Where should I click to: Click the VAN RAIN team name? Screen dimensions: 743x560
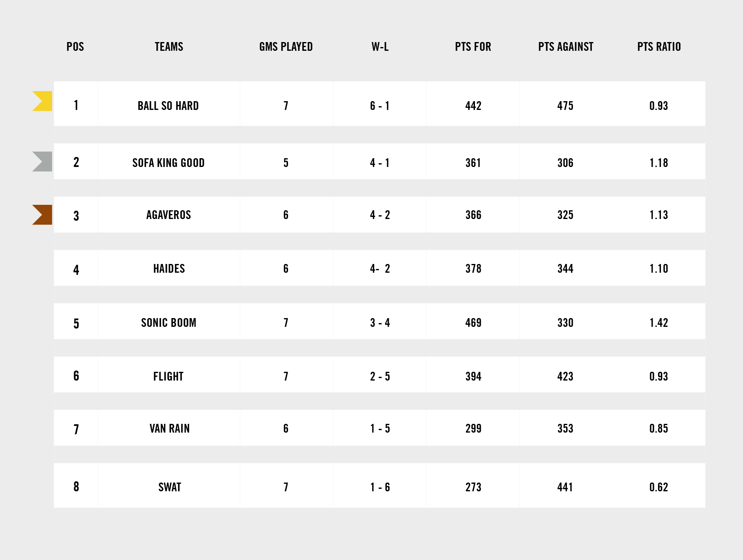tap(169, 428)
